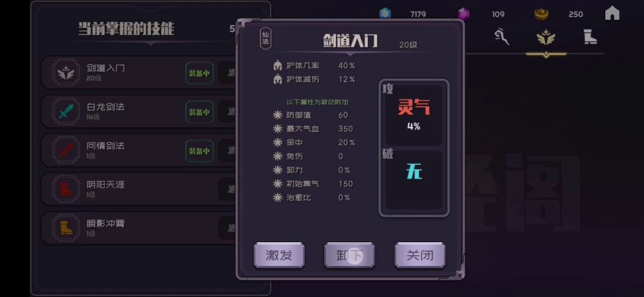Toggle 装备中 status on 白龙剑法
The width and height of the screenshot is (644, 297).
coord(199,112)
